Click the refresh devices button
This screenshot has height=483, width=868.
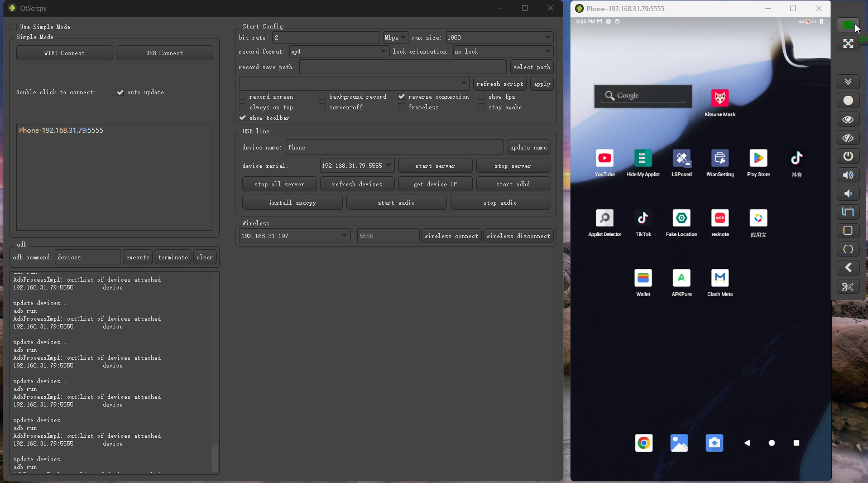357,184
